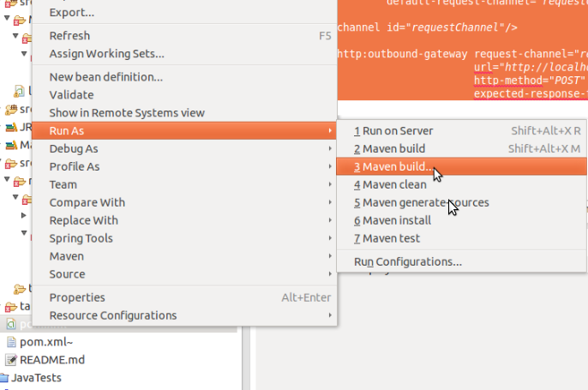This screenshot has height=390, width=588.
Task: Click the http-method="POST" attribute in editor
Action: [529, 81]
